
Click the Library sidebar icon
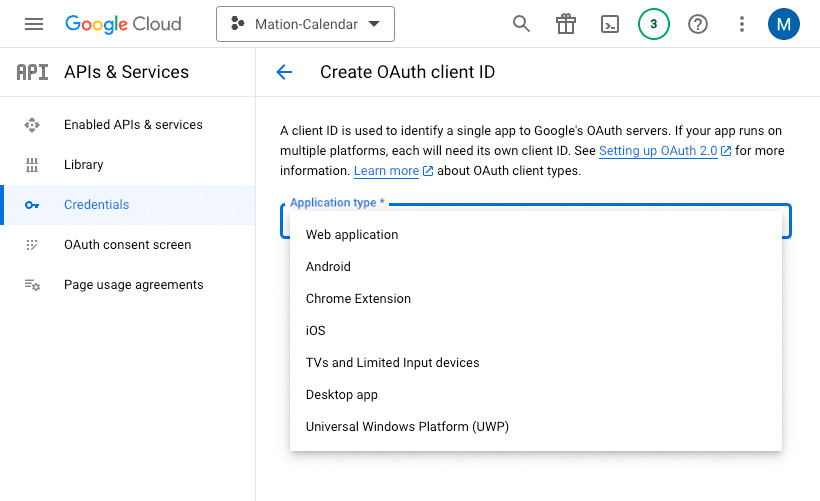coord(32,165)
